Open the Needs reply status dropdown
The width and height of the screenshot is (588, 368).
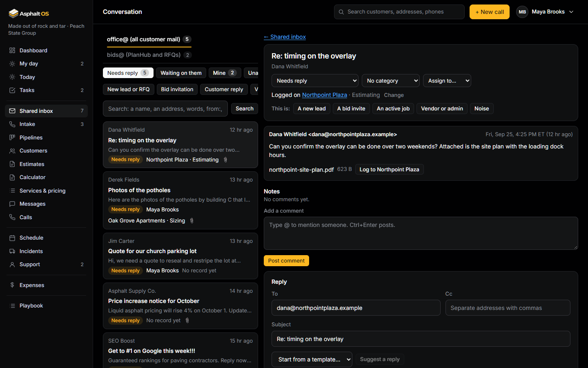click(x=315, y=81)
